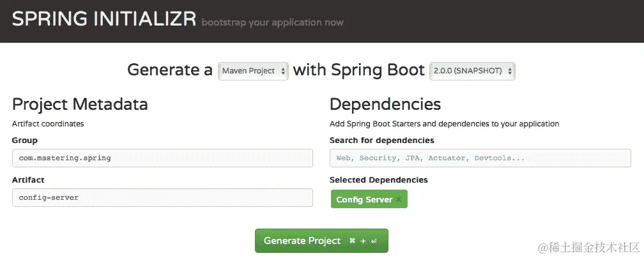Click the bootstrap your application now tagline
Viewport: 644px width, 258px height.
(272, 22)
